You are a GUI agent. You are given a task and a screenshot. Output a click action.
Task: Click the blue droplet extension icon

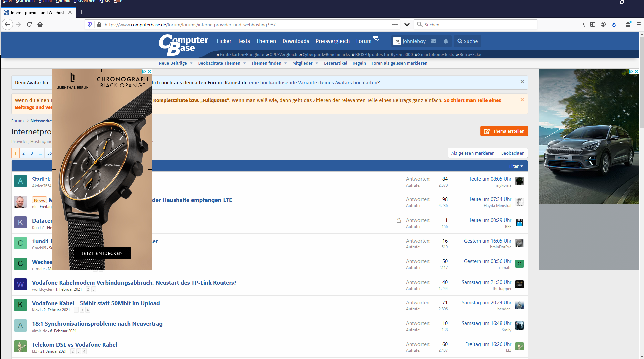[614, 24]
